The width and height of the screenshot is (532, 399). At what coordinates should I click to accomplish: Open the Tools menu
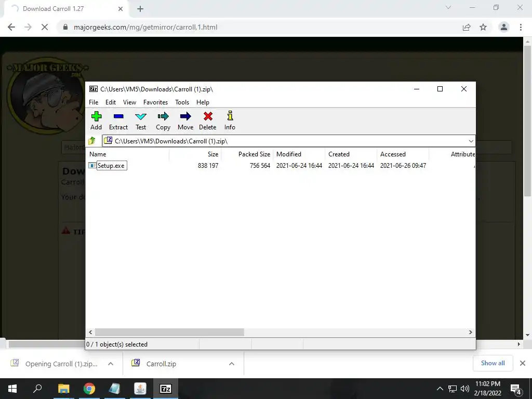coord(182,102)
